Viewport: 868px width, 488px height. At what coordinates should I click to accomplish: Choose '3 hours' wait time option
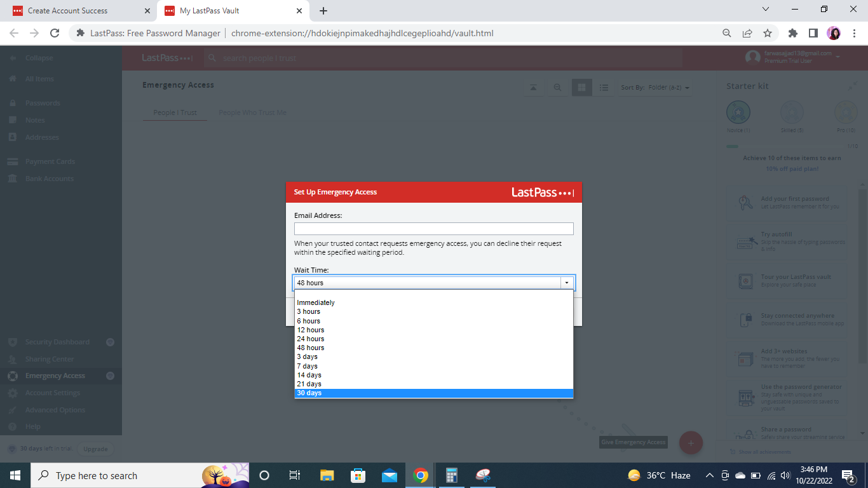click(x=433, y=311)
